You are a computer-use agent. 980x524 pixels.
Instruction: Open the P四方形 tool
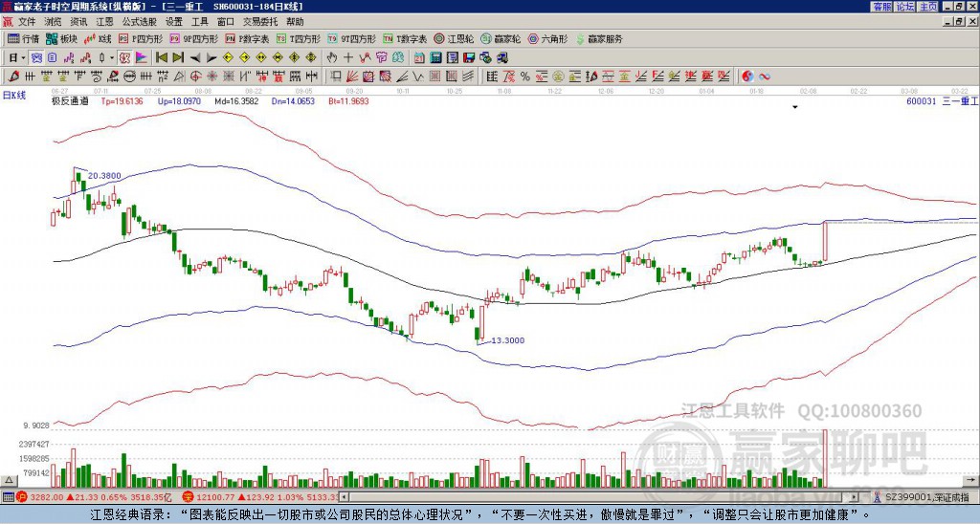[141, 38]
